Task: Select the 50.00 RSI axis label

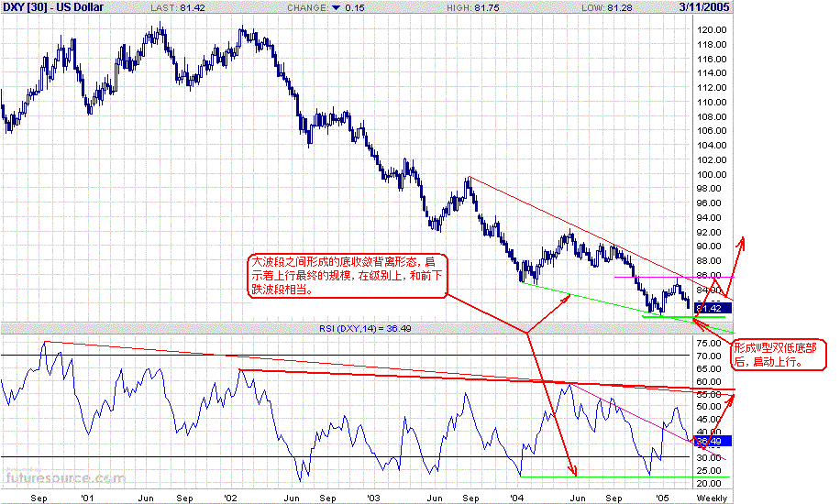Action: [x=709, y=407]
